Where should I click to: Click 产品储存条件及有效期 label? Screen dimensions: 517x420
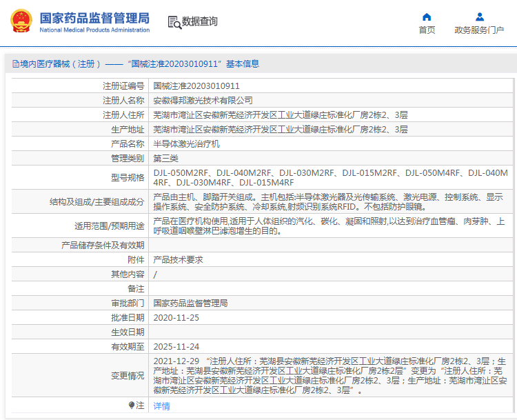[103, 245]
